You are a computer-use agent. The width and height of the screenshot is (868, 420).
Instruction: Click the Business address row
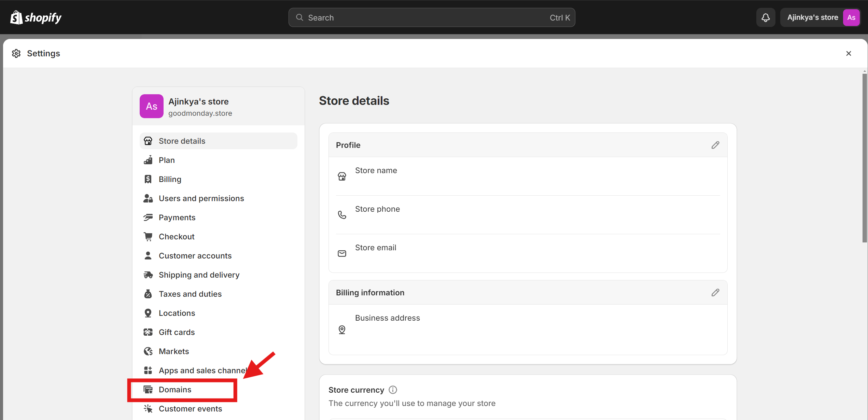tap(528, 330)
